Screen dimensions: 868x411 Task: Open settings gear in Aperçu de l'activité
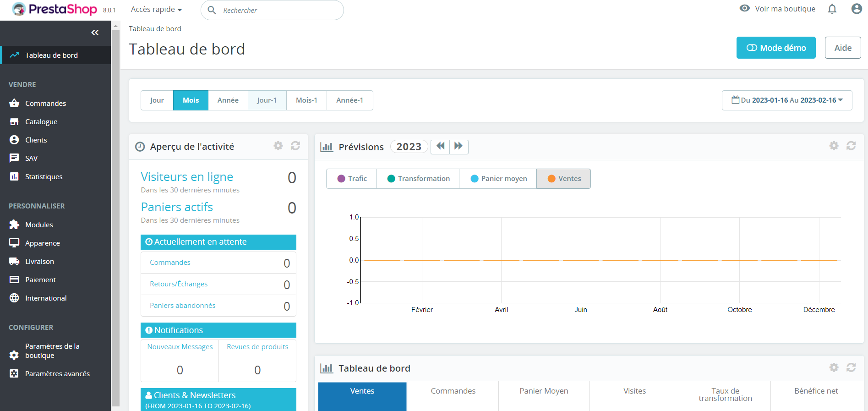pyautogui.click(x=278, y=146)
